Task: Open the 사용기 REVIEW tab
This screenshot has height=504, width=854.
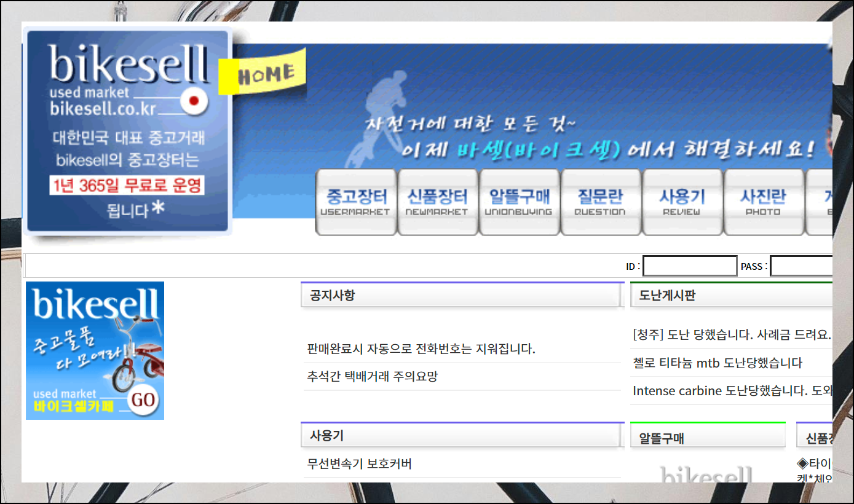Action: coord(682,202)
